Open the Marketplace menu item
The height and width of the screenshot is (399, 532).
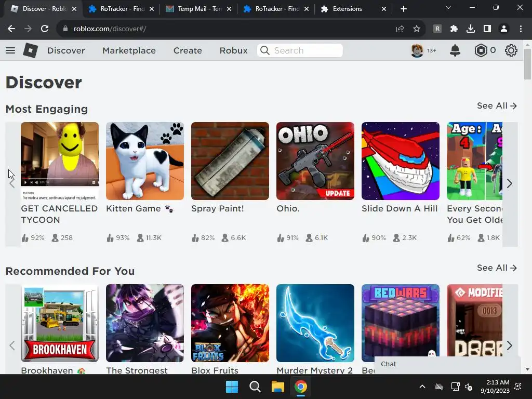129,50
